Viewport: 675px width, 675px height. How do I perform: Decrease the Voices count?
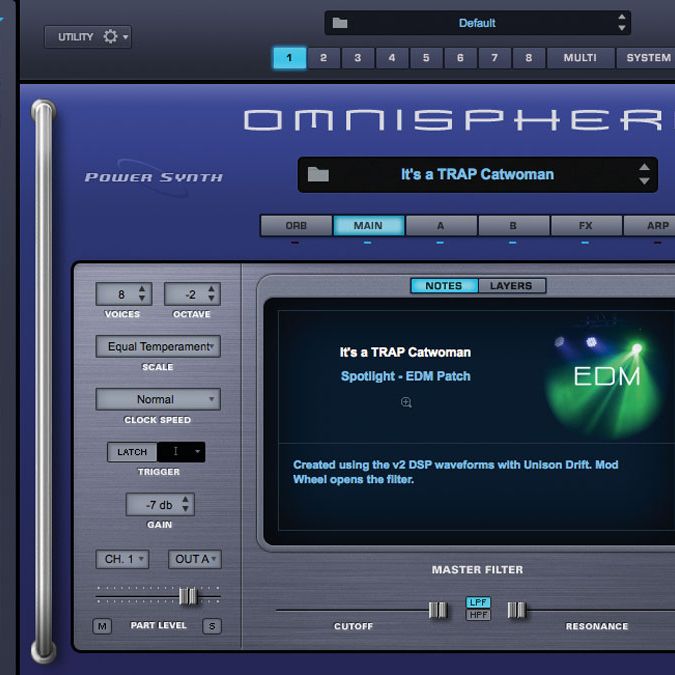(x=142, y=298)
